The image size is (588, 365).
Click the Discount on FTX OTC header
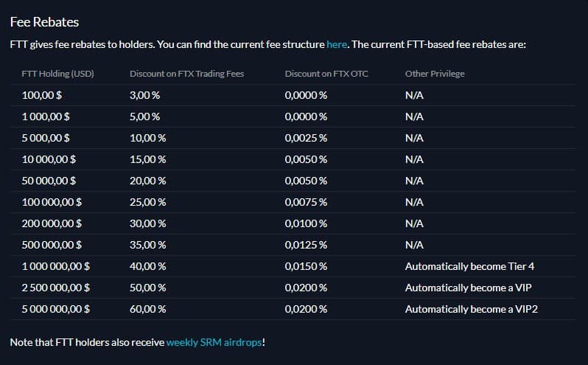(x=326, y=74)
